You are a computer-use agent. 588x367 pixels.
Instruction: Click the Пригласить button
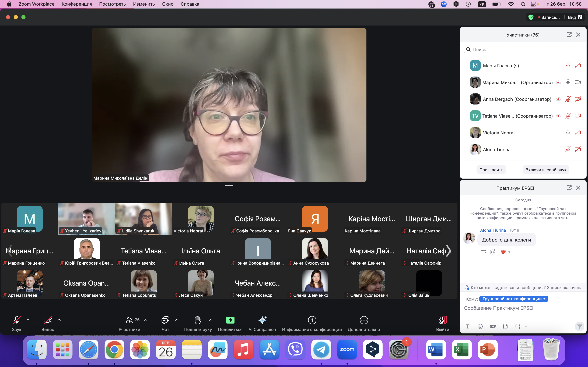[x=491, y=170]
